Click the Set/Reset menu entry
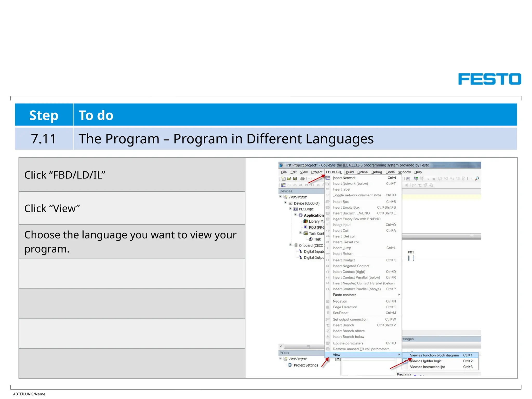Image resolution: width=532 pixels, height=399 pixels. [x=363, y=313]
